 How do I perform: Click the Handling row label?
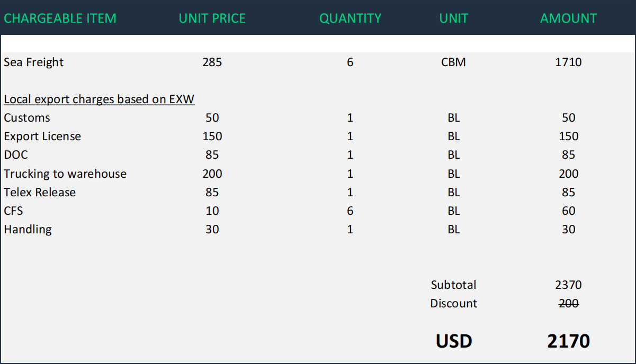click(x=28, y=230)
